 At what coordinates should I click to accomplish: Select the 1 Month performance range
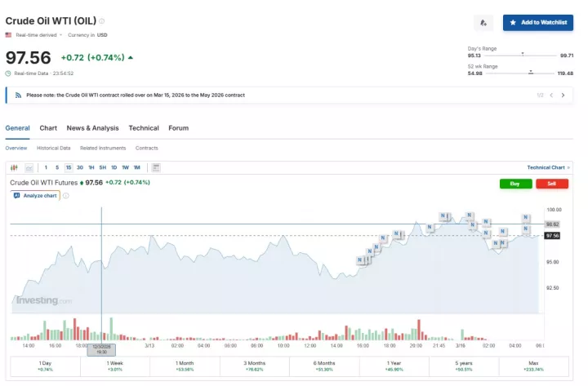pyautogui.click(x=184, y=366)
